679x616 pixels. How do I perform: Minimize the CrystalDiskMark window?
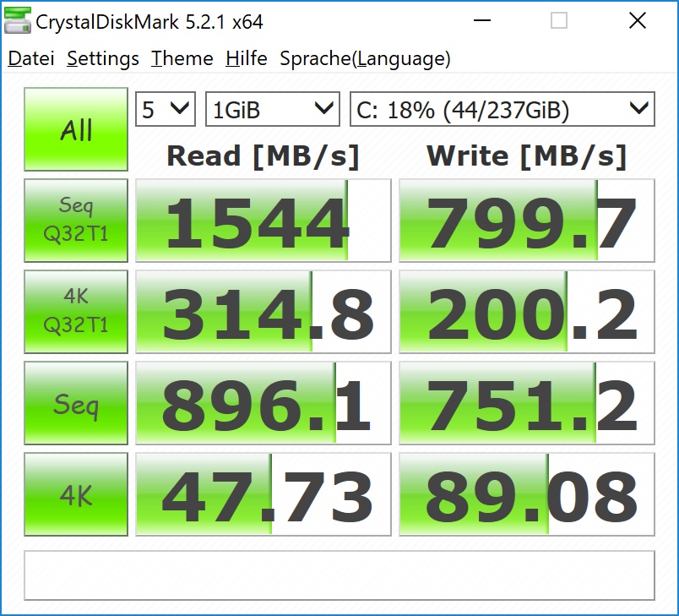[x=482, y=20]
